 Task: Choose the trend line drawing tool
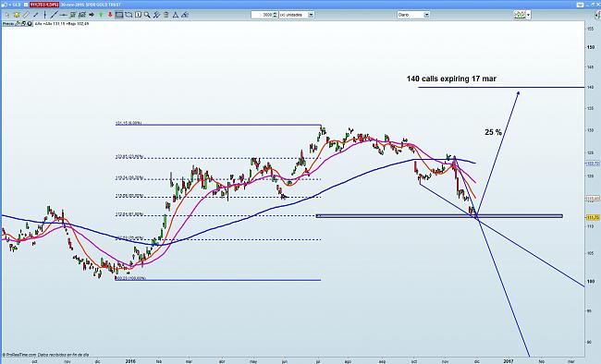click(x=54, y=15)
